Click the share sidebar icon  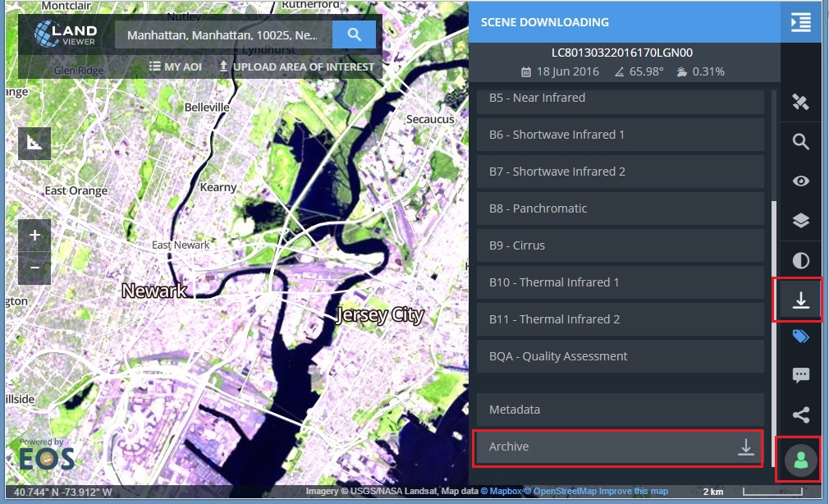click(800, 415)
